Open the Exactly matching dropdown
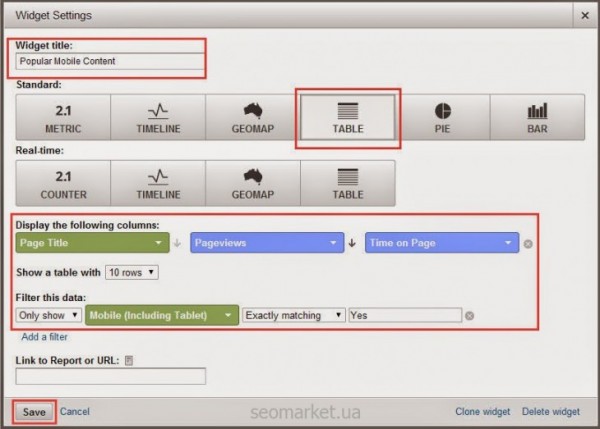 point(293,315)
